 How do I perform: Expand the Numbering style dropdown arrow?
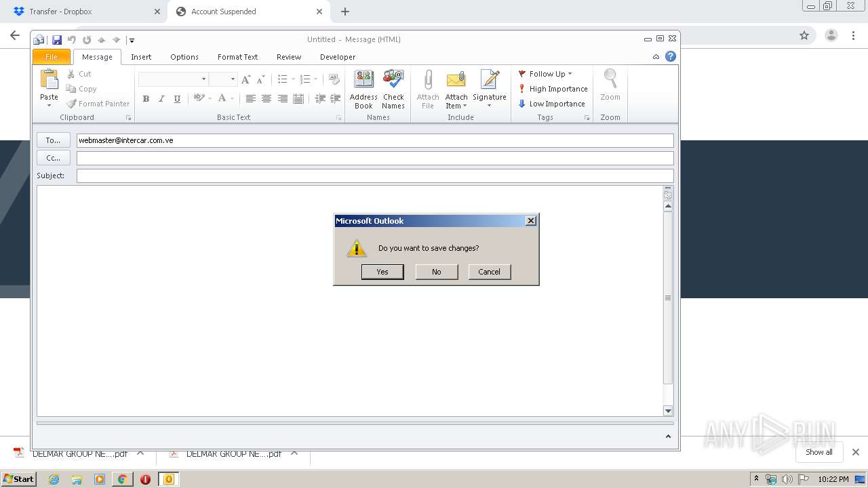pyautogui.click(x=315, y=79)
